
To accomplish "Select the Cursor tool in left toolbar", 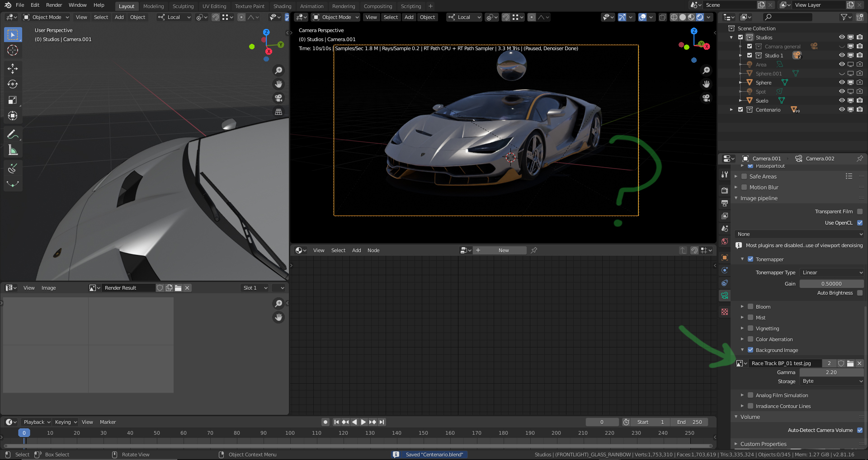I will pyautogui.click(x=13, y=50).
